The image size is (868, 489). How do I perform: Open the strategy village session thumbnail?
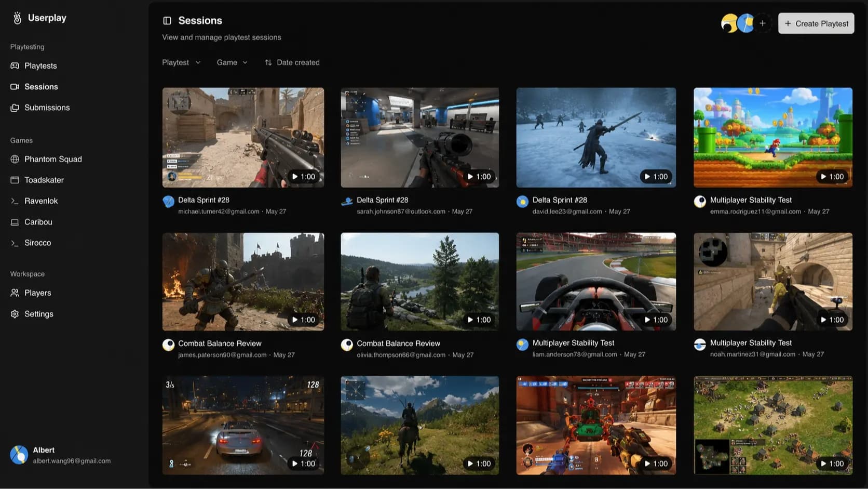773,425
